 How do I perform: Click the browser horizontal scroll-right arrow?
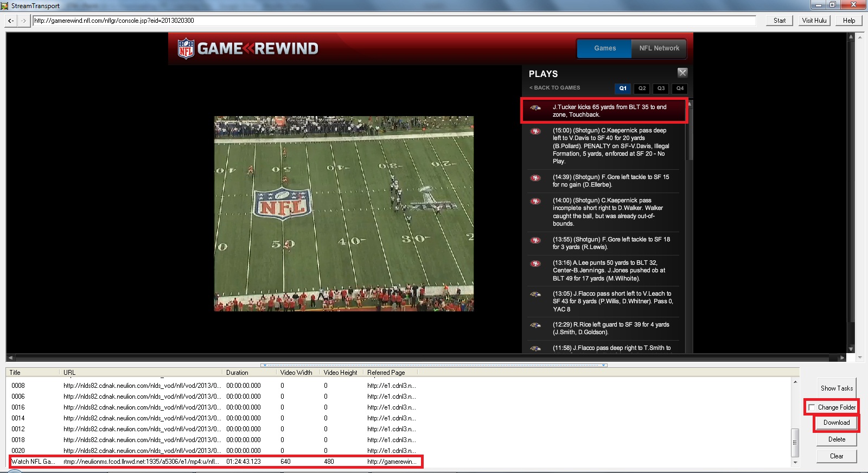click(x=842, y=358)
